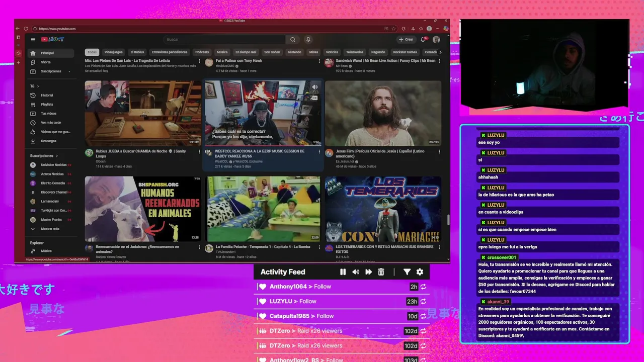Open the browser extensions icon
The height and width of the screenshot is (362, 644).
(404, 29)
